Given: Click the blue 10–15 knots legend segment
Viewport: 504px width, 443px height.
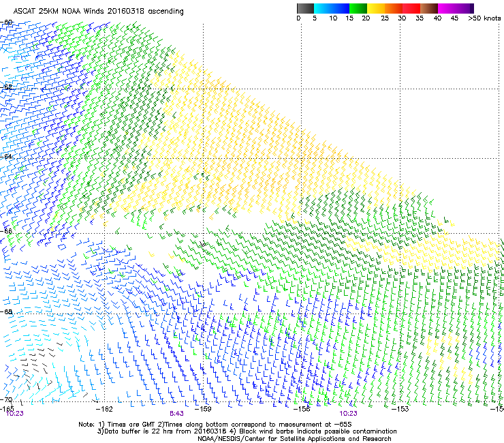Looking at the screenshot, I should (x=341, y=8).
